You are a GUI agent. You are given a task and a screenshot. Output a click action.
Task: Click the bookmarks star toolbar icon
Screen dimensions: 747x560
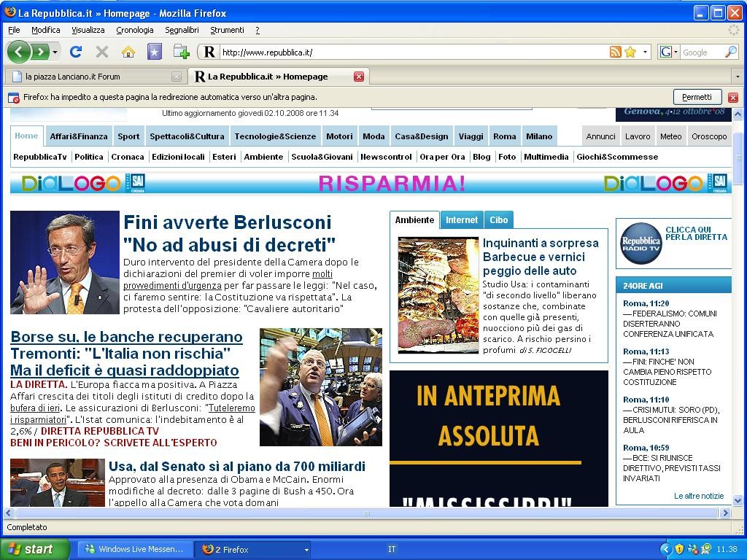(x=155, y=52)
